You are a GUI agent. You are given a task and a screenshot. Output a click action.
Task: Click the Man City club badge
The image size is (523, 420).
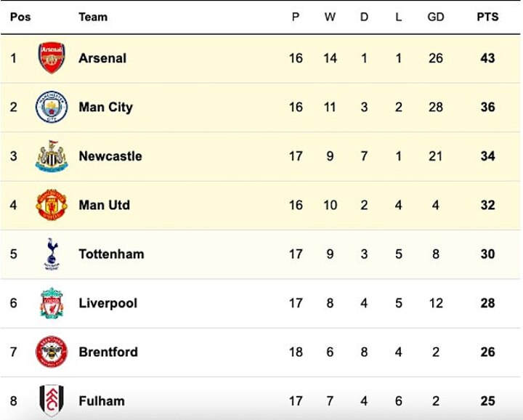pos(52,107)
